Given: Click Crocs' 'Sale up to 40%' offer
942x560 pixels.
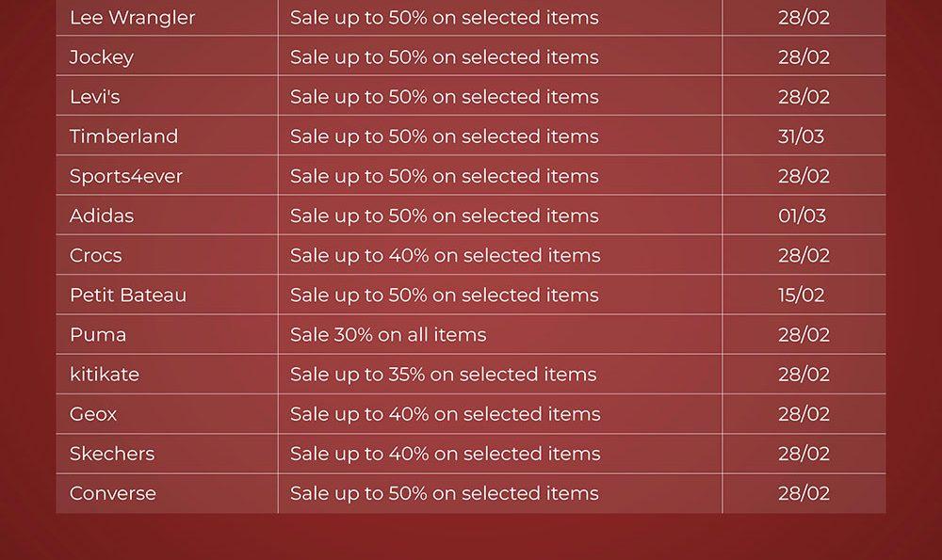Looking at the screenshot, I should (x=445, y=255).
